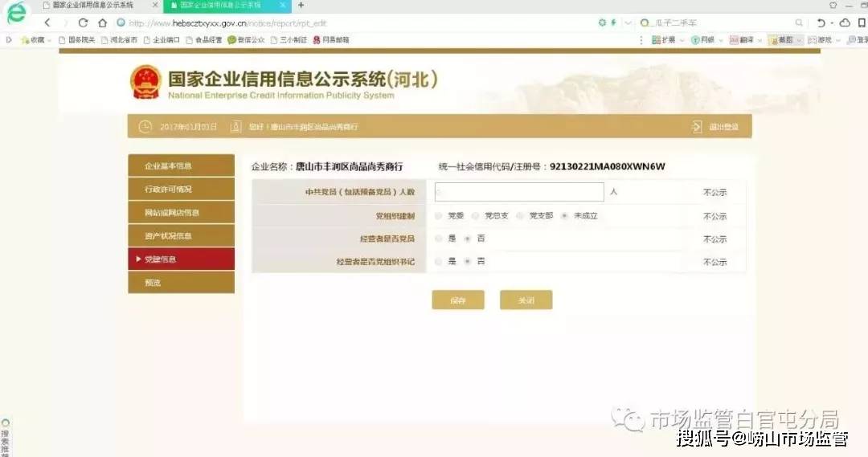Viewport: 868px width, 457px height.
Task: Click the browser back arrow icon
Action: coord(47,22)
